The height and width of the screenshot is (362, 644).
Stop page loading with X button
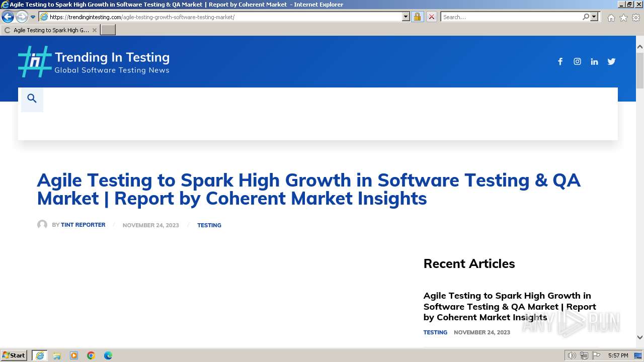point(431,17)
